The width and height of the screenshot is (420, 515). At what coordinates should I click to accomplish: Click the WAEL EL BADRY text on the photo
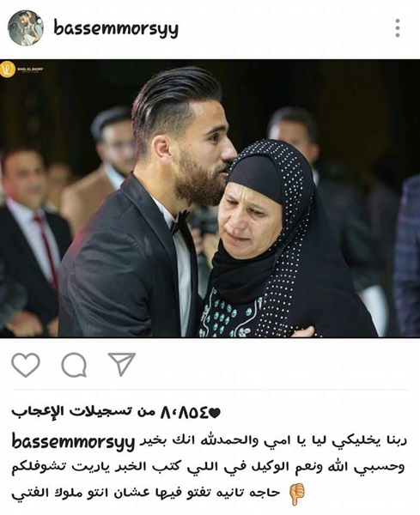click(x=30, y=69)
